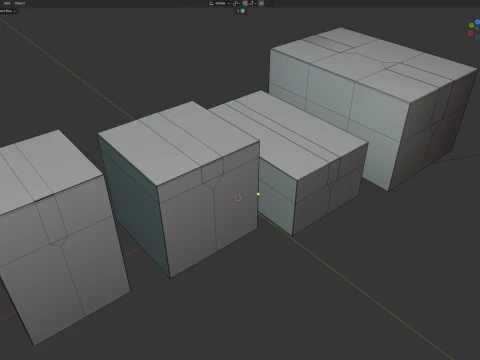Click the 3D cursor on the second cube
480x360 pixels.
point(238,198)
